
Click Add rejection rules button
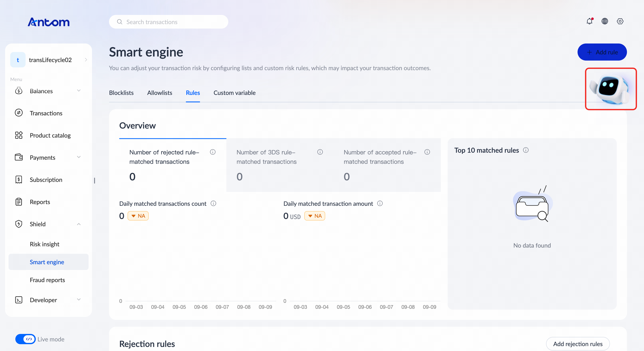click(578, 344)
